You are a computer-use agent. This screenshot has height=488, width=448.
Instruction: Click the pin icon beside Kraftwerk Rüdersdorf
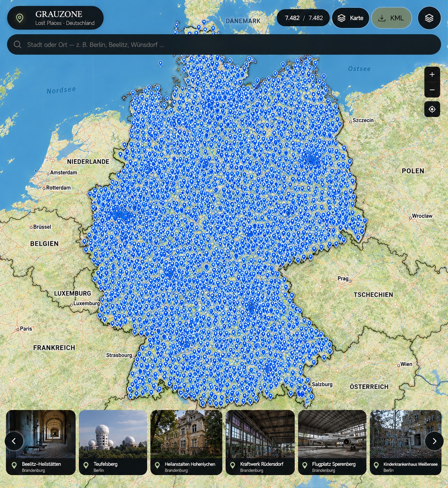233,465
